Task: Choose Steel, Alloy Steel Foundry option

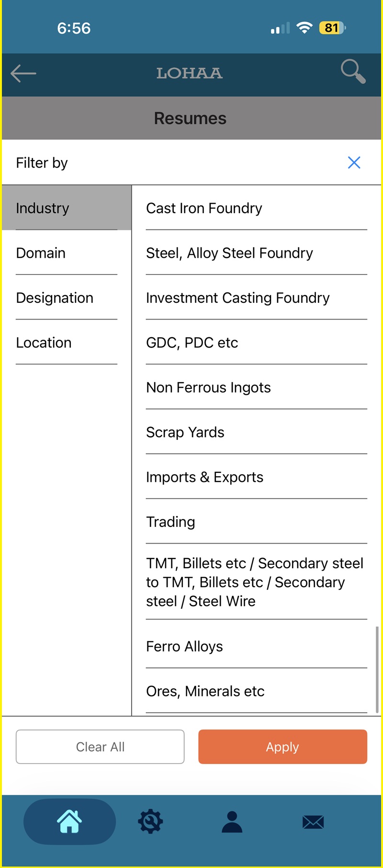Action: [256, 253]
